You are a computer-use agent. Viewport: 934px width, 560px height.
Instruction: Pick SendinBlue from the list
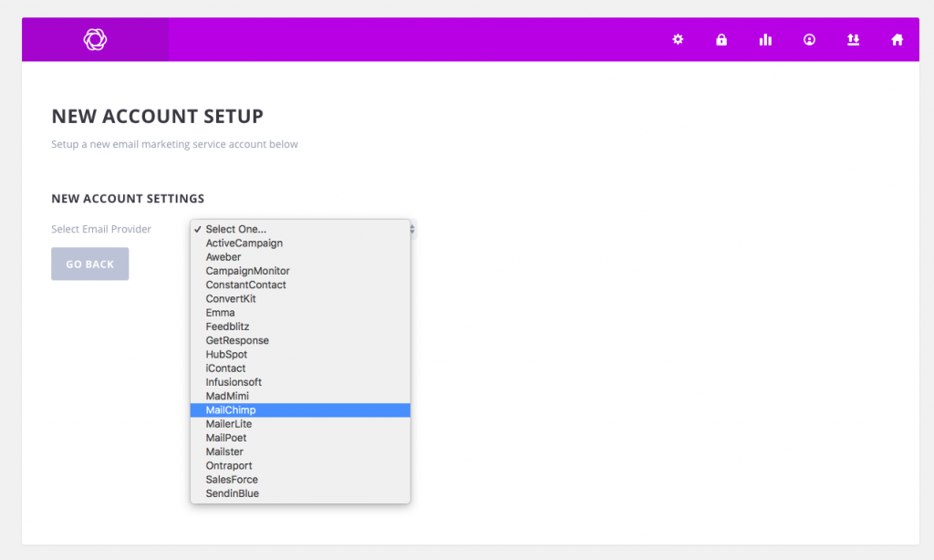(300, 493)
